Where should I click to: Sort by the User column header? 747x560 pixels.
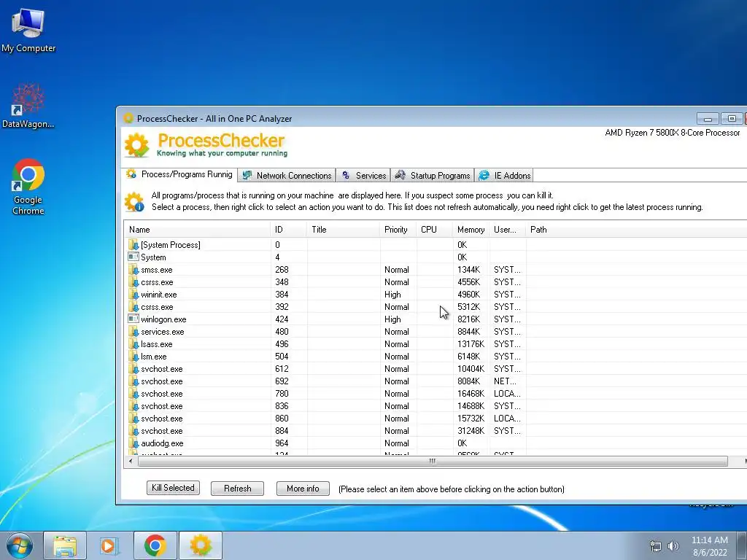508,230
